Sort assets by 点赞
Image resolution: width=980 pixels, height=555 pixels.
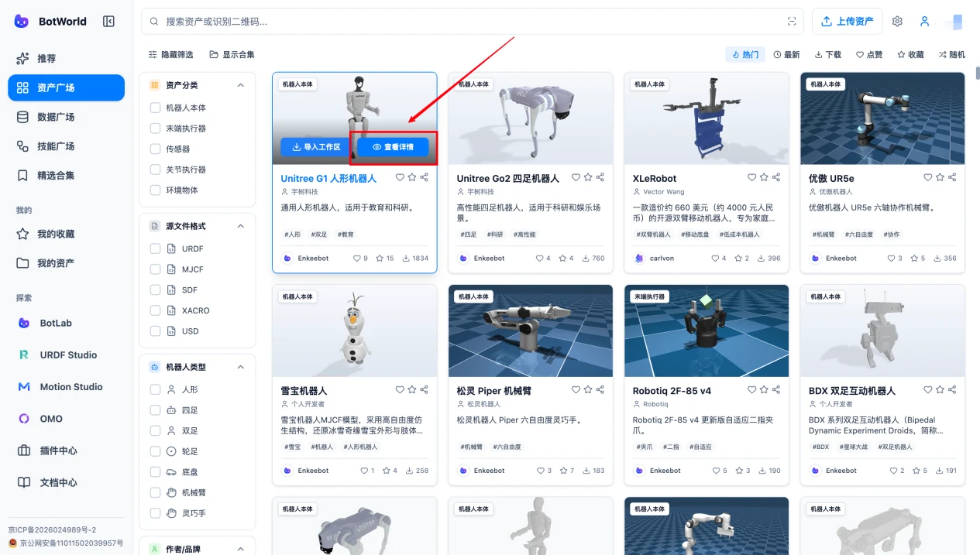[868, 55]
